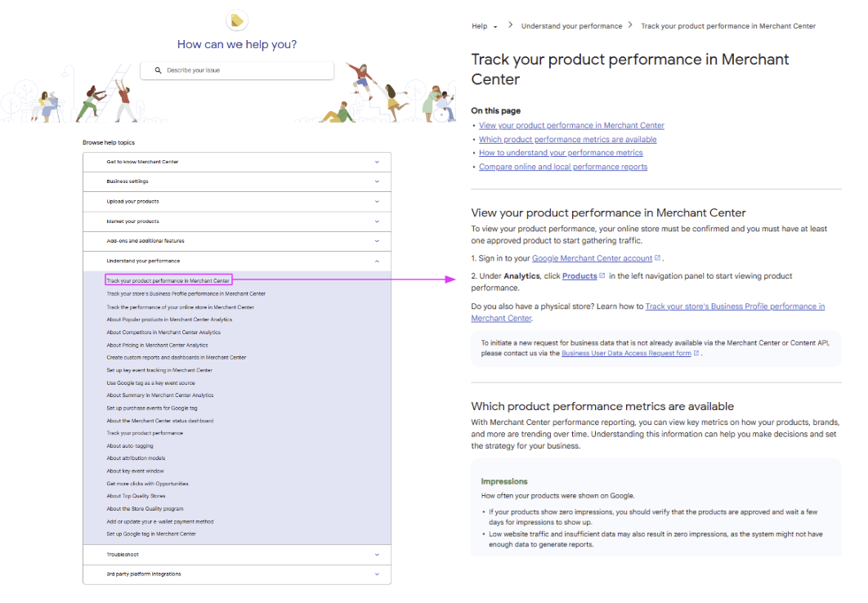The image size is (868, 603).
Task: Open 'About the Merchant Center status dashboard'
Action: point(160,421)
